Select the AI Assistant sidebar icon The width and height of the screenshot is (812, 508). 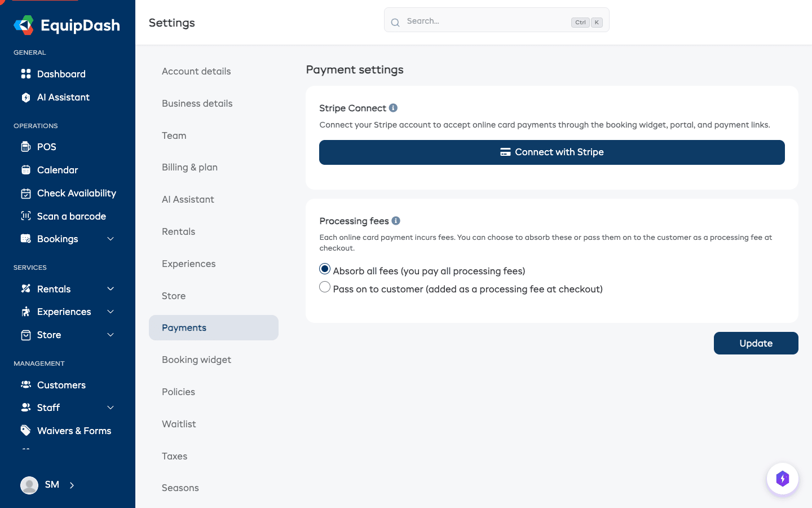(26, 97)
